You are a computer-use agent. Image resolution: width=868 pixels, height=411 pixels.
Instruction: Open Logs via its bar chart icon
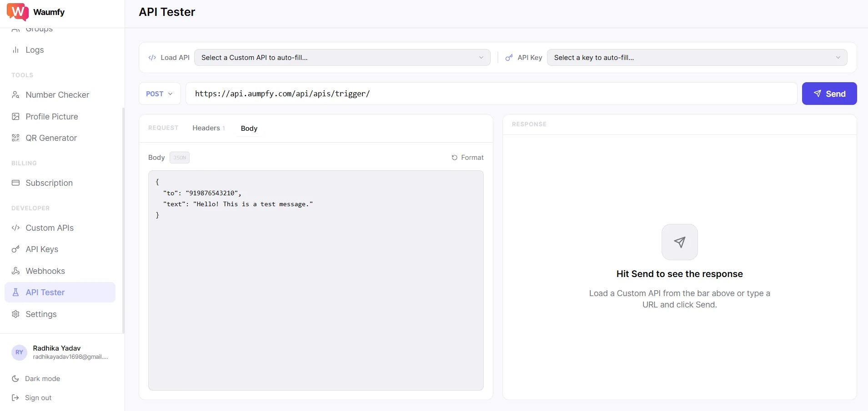coord(15,50)
